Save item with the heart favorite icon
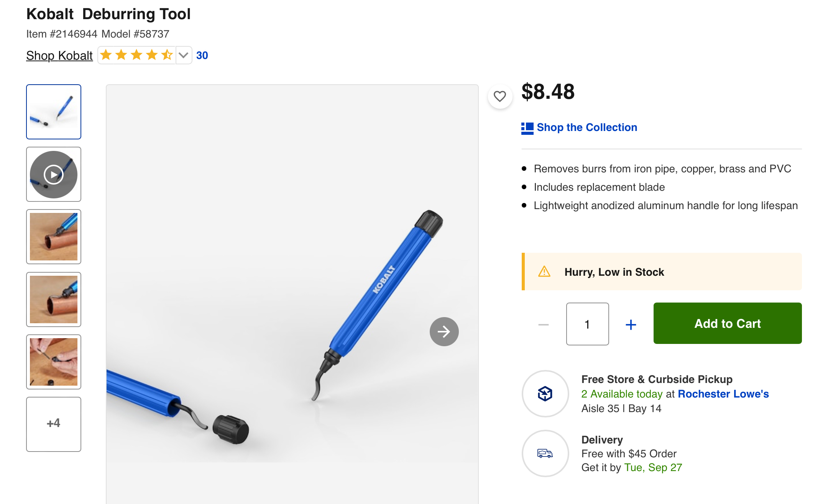Image resolution: width=828 pixels, height=504 pixels. [499, 96]
